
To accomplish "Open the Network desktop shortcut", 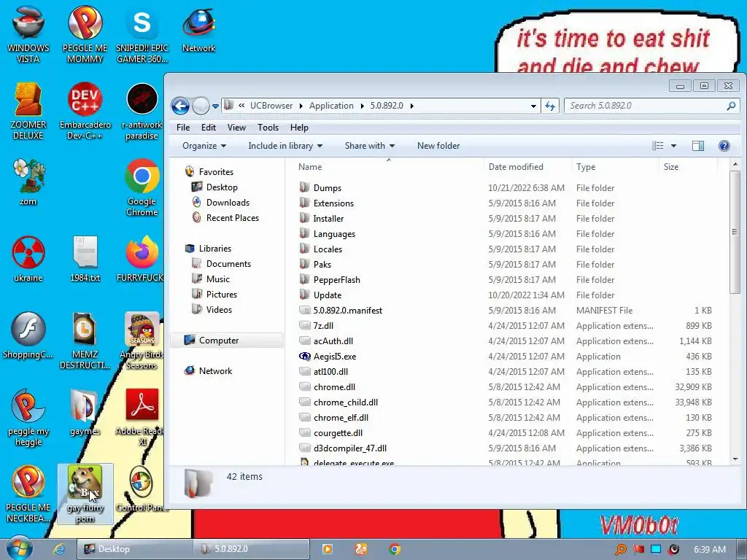I will pos(198,30).
